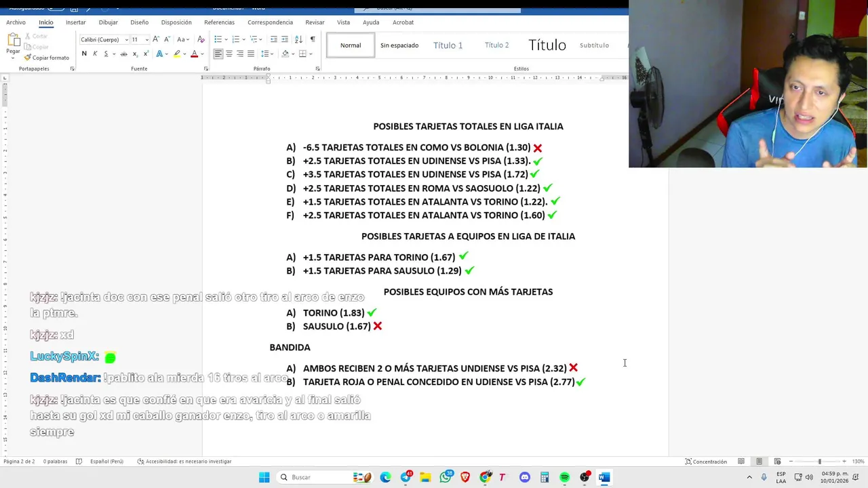Center align the text
Viewport: 868px width, 488px height.
(x=229, y=54)
